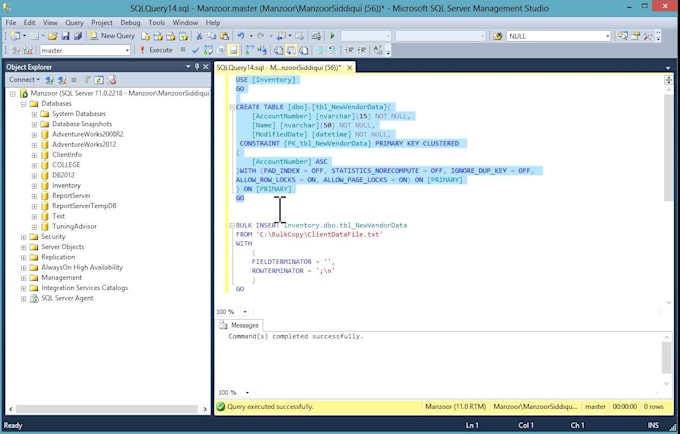Viewport: 680px width, 434px height.
Task: Click Refresh icon in Object Explorer toolbar
Action: click(99, 80)
